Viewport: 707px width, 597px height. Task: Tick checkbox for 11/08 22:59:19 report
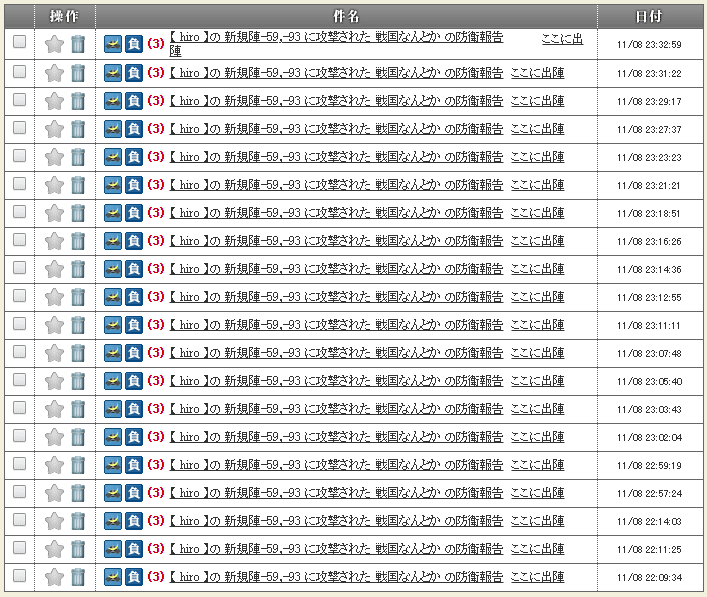19,463
